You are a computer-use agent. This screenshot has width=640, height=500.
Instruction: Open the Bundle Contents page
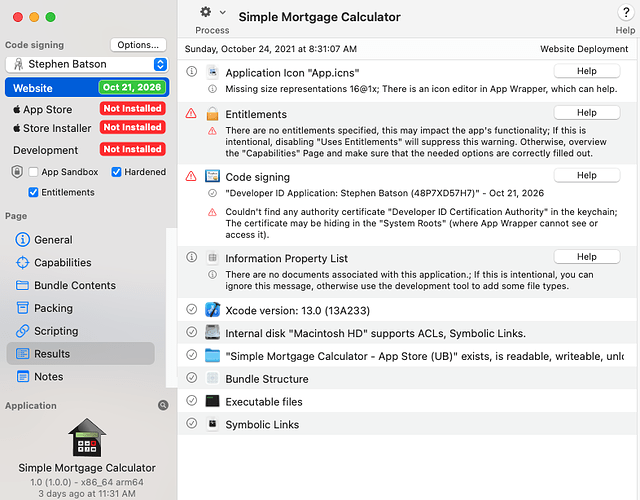click(x=81, y=285)
